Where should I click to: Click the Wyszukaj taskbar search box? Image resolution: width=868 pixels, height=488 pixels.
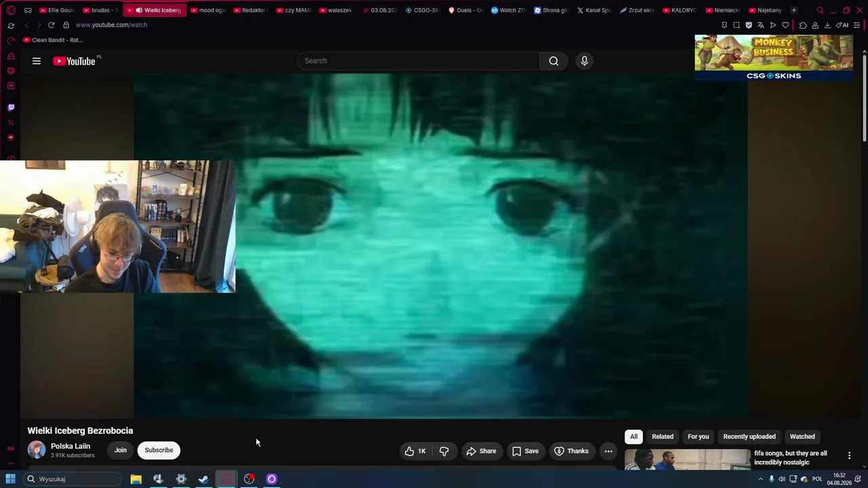tap(72, 479)
